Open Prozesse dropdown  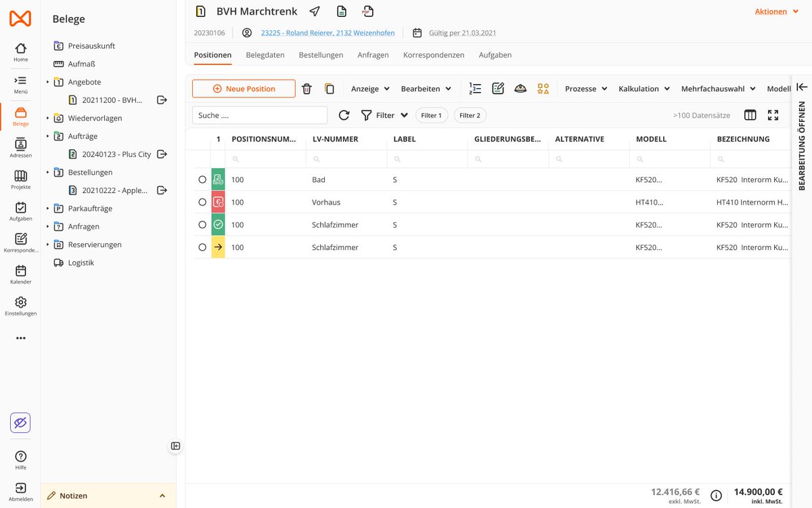[x=586, y=89]
